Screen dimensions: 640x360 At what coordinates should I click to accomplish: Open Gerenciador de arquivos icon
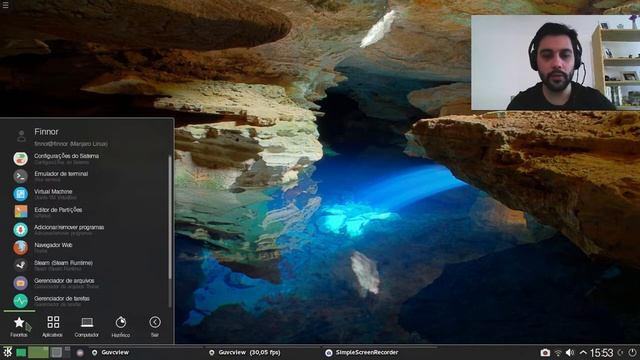tap(20, 283)
